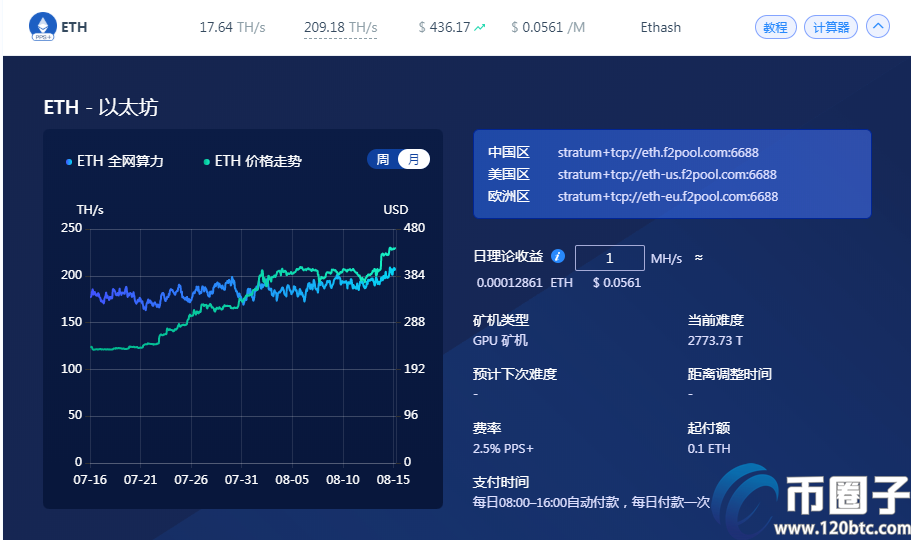Screen dimensions: 911x540
Task: Switch chart to 月 monthly view
Action: tap(414, 159)
